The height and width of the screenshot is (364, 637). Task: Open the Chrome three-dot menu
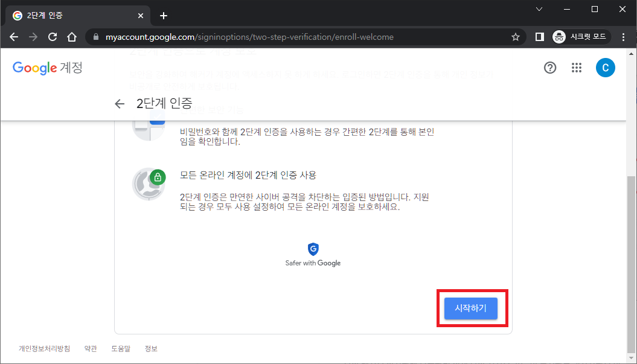[624, 37]
